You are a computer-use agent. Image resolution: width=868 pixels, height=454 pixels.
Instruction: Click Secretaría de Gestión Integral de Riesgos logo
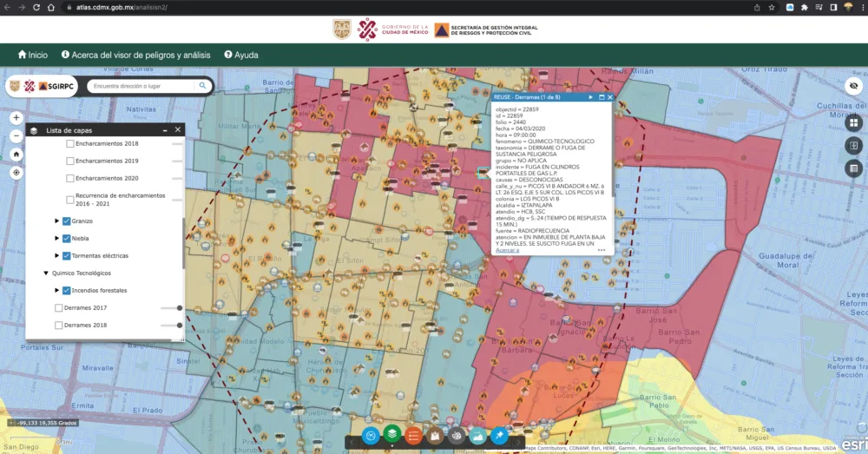[x=486, y=30]
